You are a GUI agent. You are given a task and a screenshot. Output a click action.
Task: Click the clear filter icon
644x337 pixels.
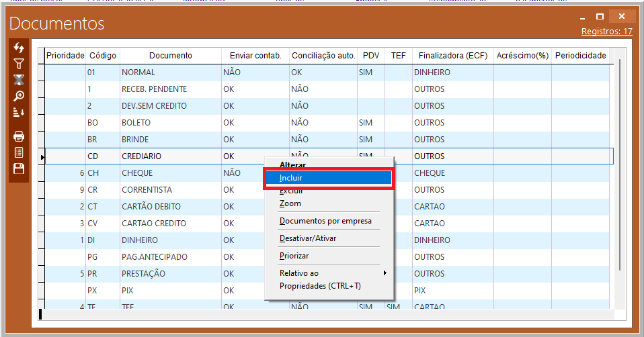(x=19, y=81)
